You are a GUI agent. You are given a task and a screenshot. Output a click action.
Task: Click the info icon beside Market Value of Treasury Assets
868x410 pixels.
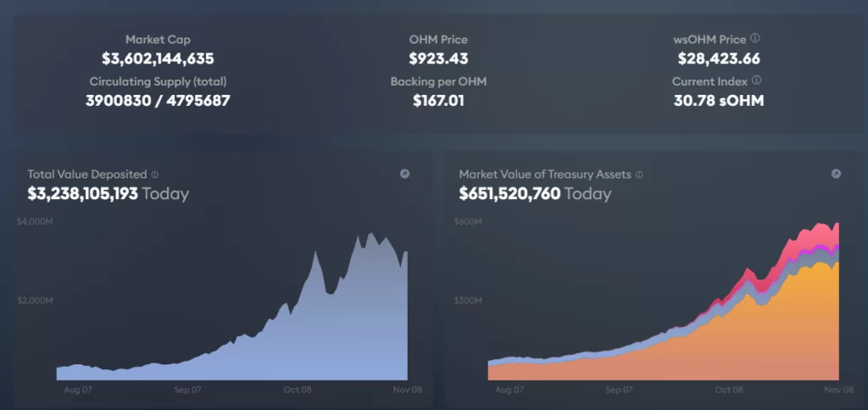639,175
